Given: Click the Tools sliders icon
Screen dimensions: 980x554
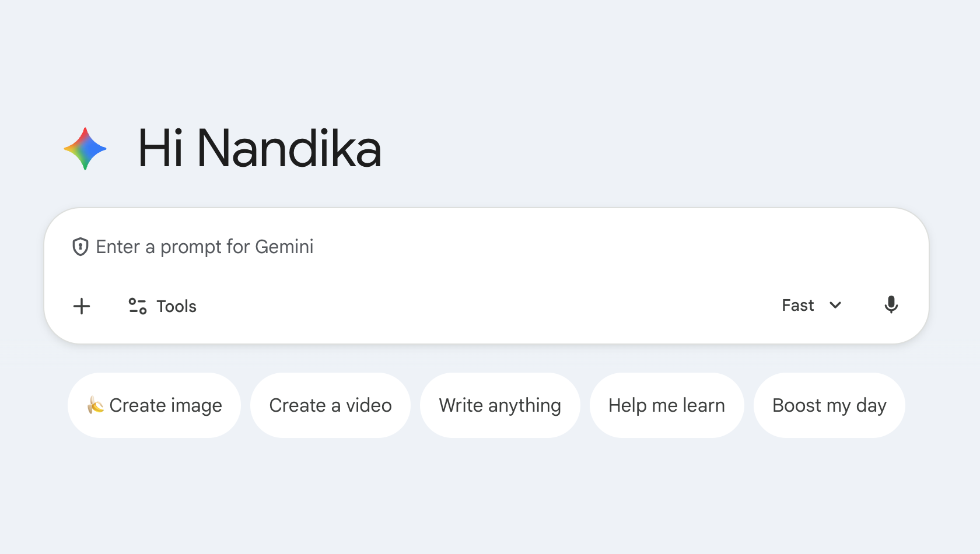Looking at the screenshot, I should [x=136, y=306].
